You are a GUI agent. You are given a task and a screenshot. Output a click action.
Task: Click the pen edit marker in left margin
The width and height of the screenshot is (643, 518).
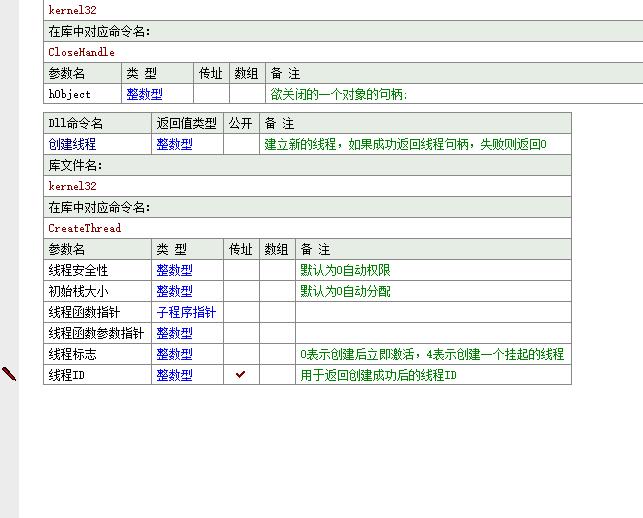[x=9, y=374]
